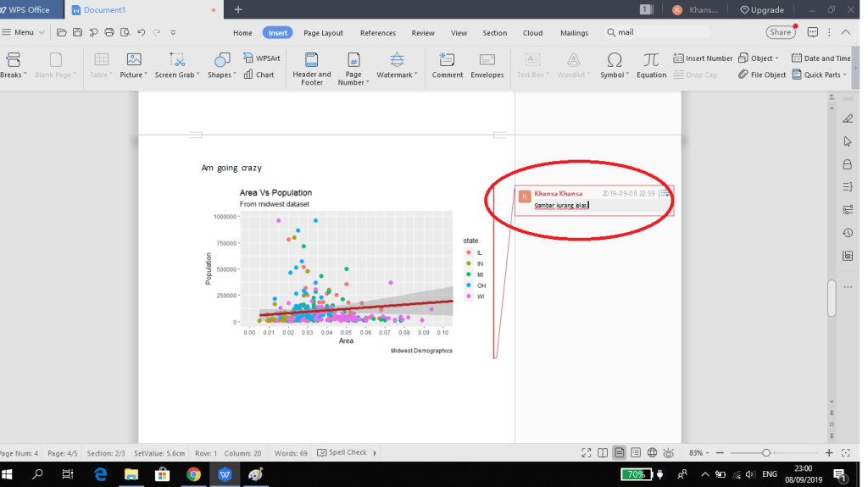The width and height of the screenshot is (868, 487).
Task: Insert a Chart from the ribbon
Action: tap(259, 75)
